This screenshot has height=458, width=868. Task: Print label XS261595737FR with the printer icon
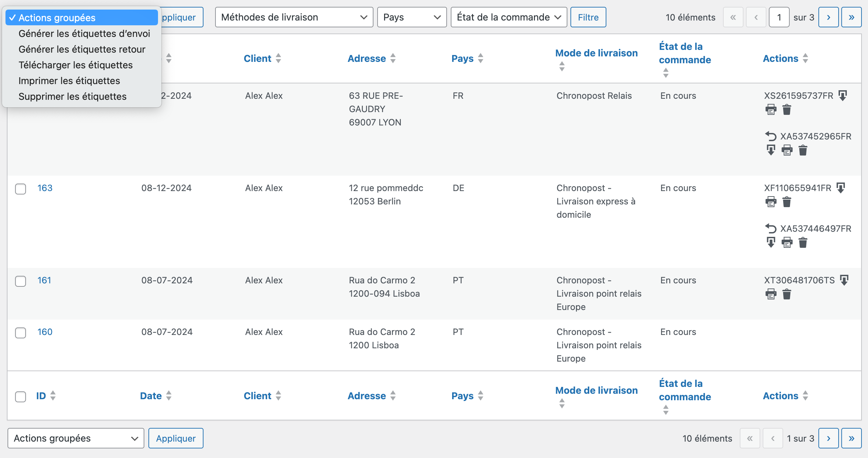coord(771,110)
